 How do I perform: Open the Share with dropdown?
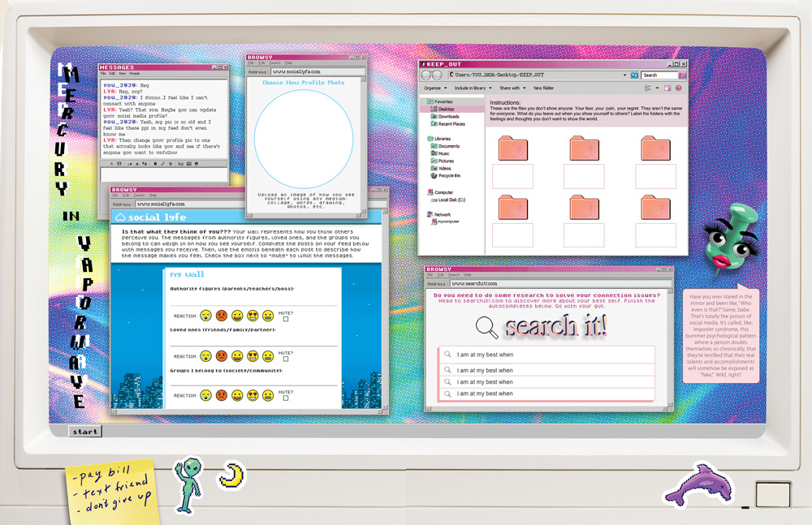pyautogui.click(x=512, y=88)
